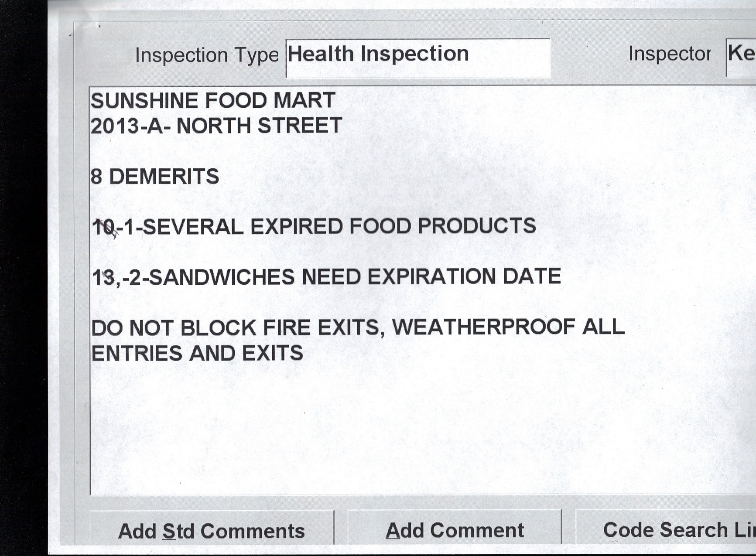Click the struck-through code 10 in the comments
The width and height of the screenshot is (756, 556).
coord(104,228)
